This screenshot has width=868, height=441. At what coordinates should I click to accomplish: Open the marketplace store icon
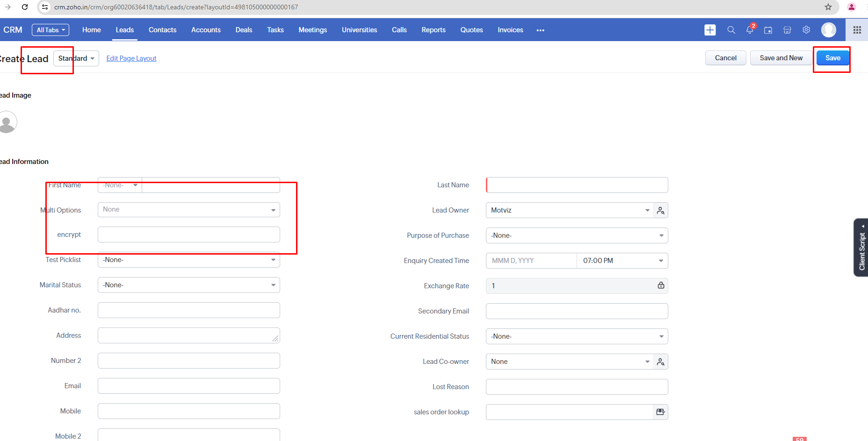pyautogui.click(x=787, y=30)
